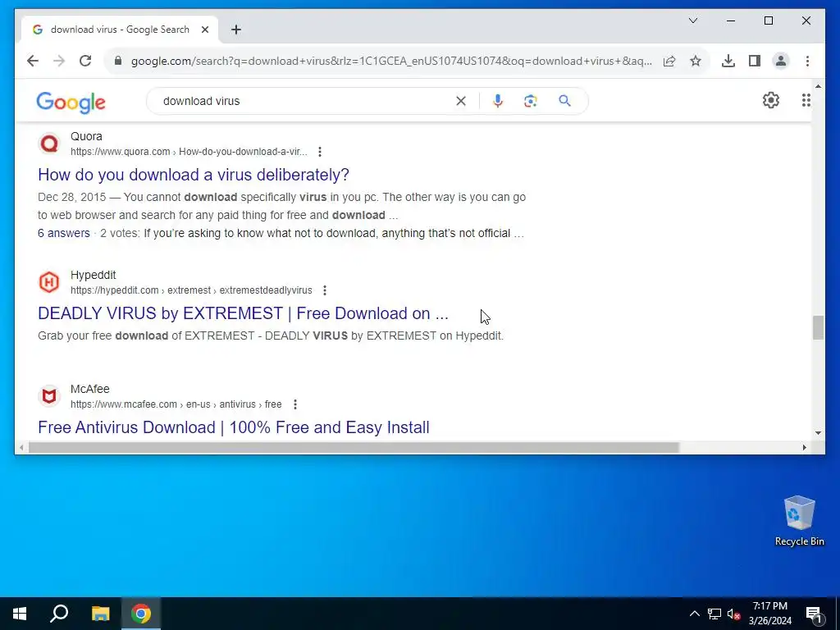
Task: Open a new tab with the plus button
Action: coord(236,30)
